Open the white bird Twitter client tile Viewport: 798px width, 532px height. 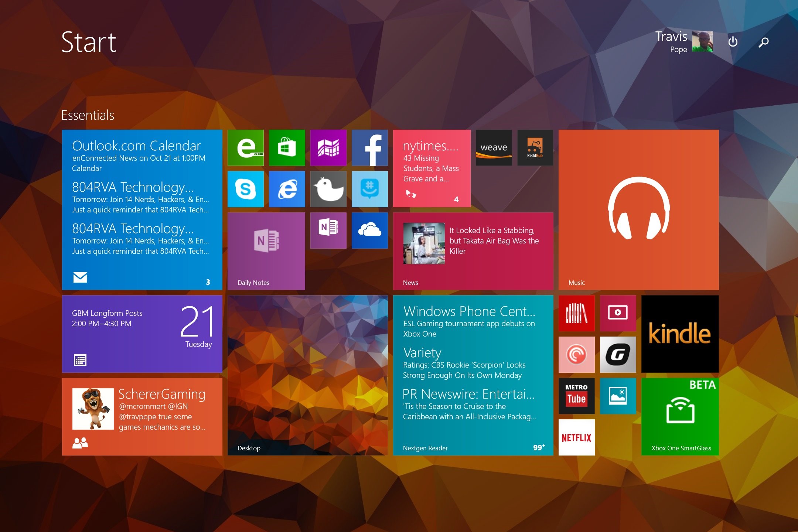click(328, 189)
